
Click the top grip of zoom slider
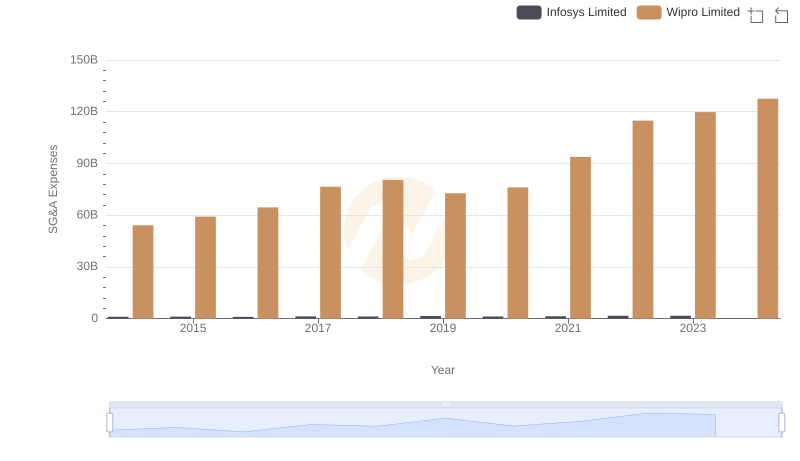[x=445, y=404]
